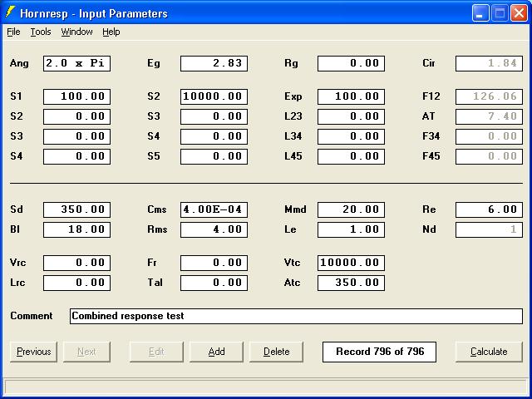The height and width of the screenshot is (399, 532).
Task: Click the Fr value field
Action: click(x=214, y=263)
